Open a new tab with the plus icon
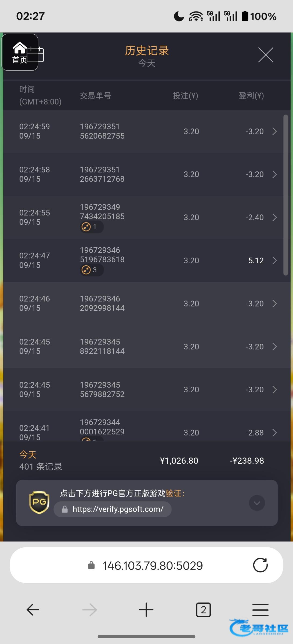 146,610
